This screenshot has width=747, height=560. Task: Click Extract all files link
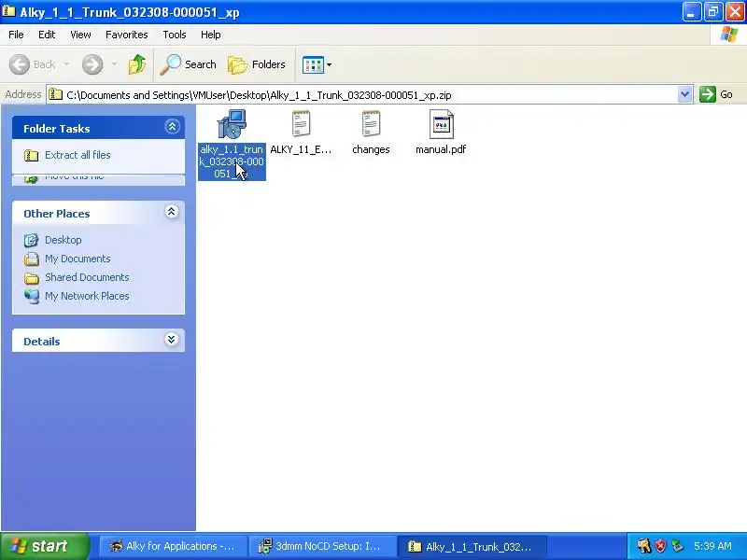(78, 155)
